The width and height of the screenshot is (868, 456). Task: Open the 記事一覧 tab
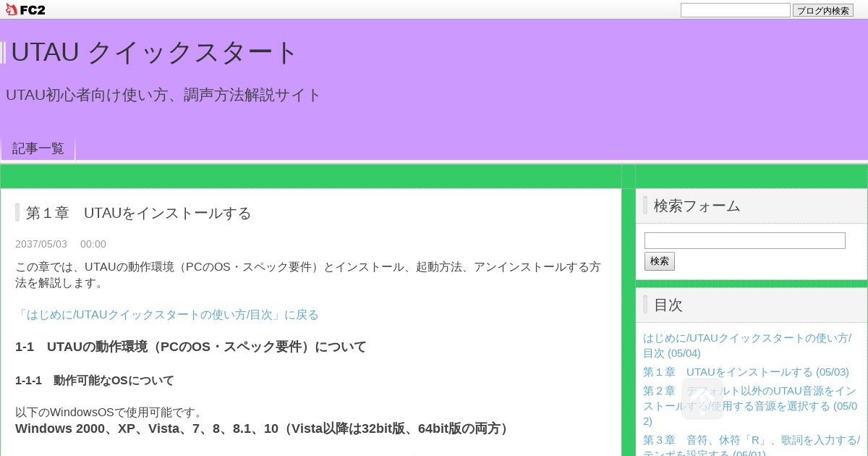click(38, 148)
